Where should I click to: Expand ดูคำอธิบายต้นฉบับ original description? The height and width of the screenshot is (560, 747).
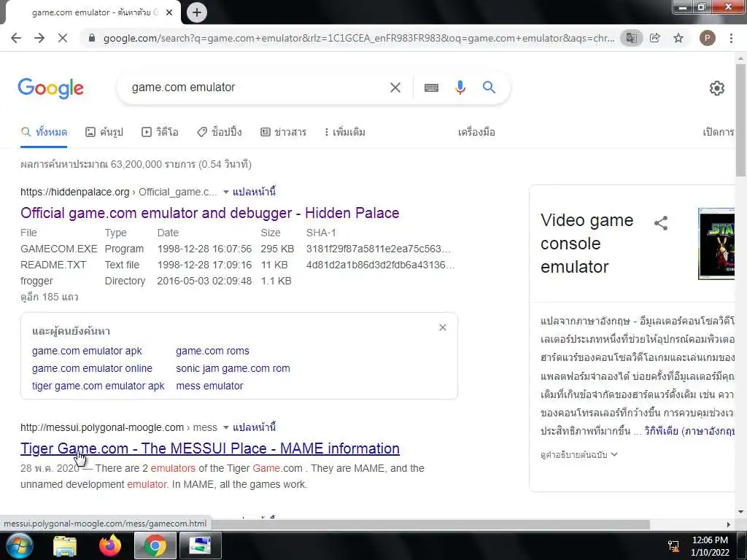click(578, 455)
